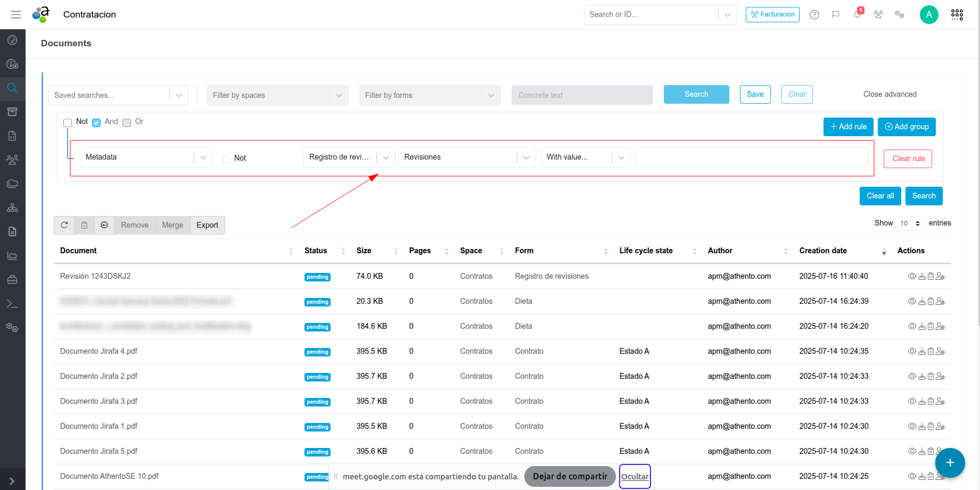Click the refresh icon in table toolbar

[64, 225]
